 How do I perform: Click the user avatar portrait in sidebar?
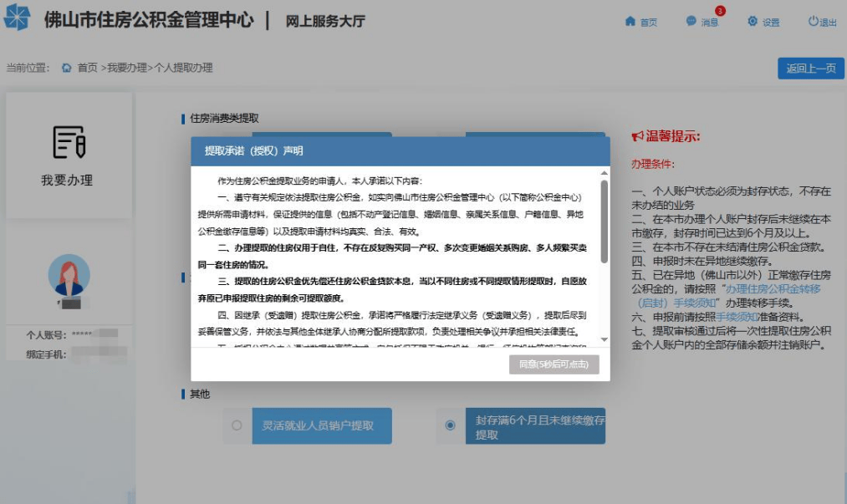point(69,276)
